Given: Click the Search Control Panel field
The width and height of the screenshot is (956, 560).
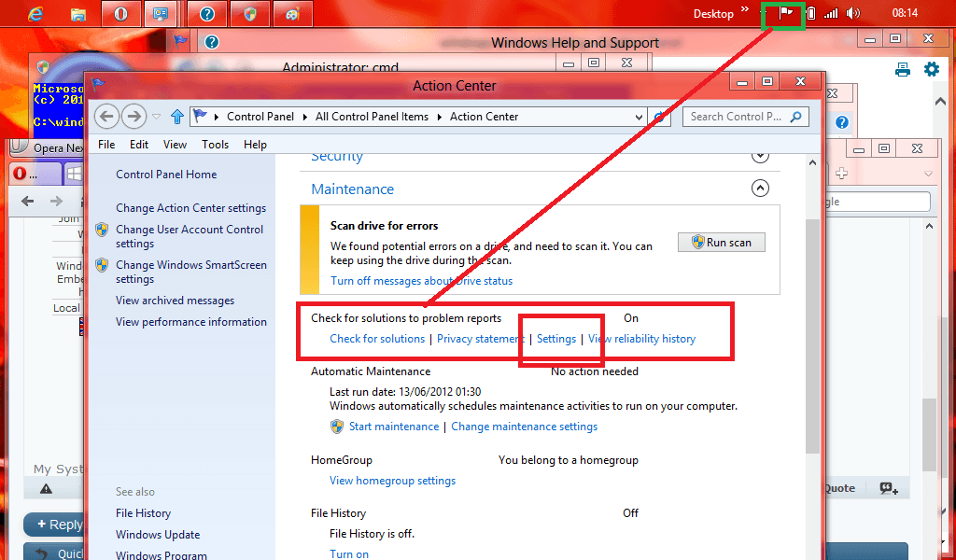Looking at the screenshot, I should [x=746, y=117].
